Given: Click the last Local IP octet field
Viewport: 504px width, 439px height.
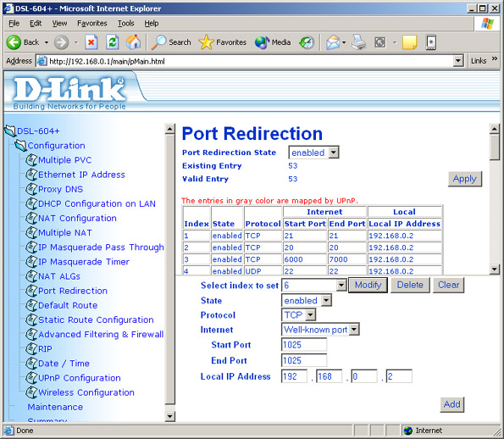Looking at the screenshot, I should pos(399,376).
